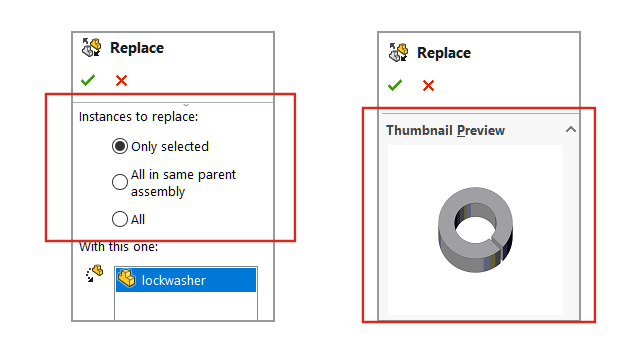Click the Replace components icon above Instances to replace
The image size is (640, 360).
pyautogui.click(x=91, y=47)
